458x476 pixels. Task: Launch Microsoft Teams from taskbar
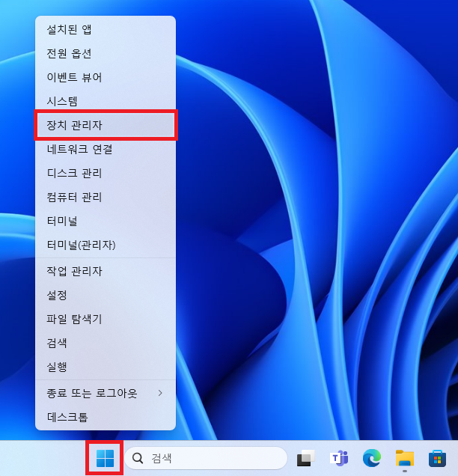coord(339,458)
